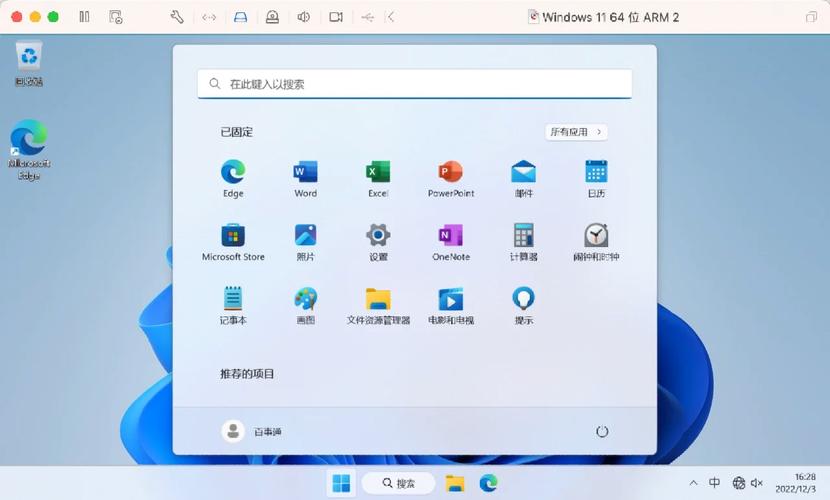The height and width of the screenshot is (500, 830).
Task: Expand hidden tray icons chevron
Action: [693, 483]
